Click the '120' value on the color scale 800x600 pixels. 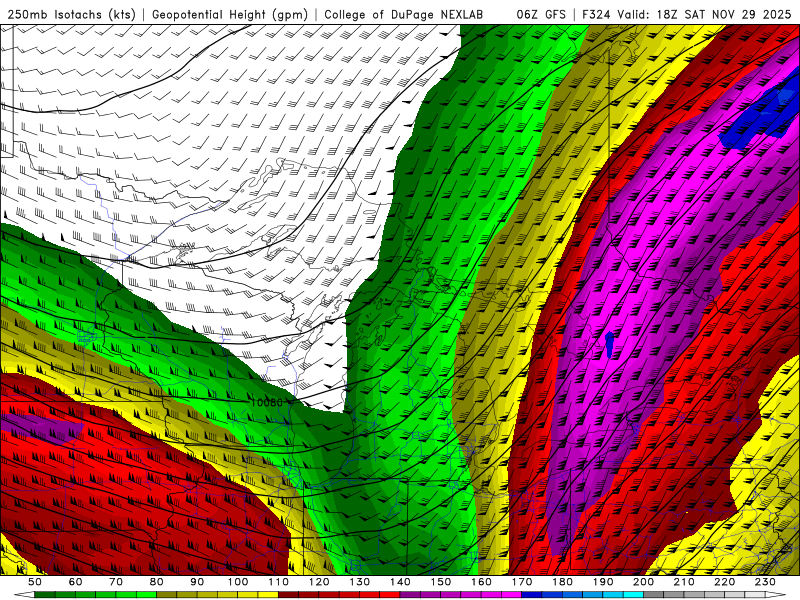[319, 582]
